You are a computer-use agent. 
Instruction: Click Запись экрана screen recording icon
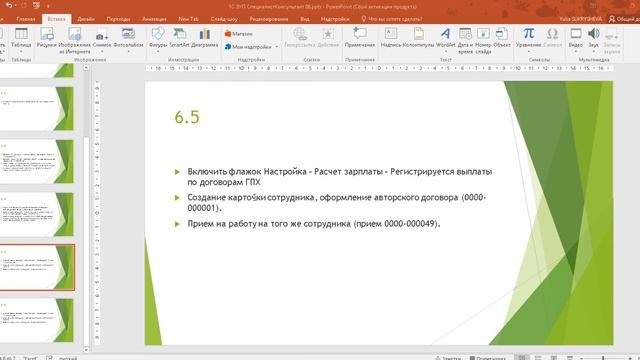point(612,34)
